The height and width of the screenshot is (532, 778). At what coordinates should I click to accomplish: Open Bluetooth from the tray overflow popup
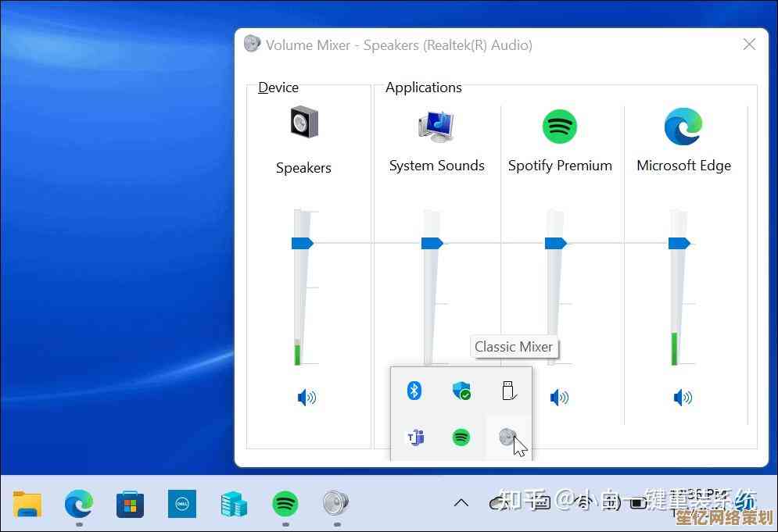pyautogui.click(x=414, y=391)
